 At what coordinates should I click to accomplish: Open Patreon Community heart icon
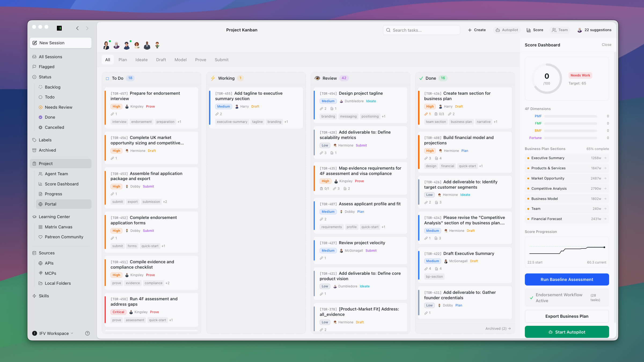(x=41, y=237)
